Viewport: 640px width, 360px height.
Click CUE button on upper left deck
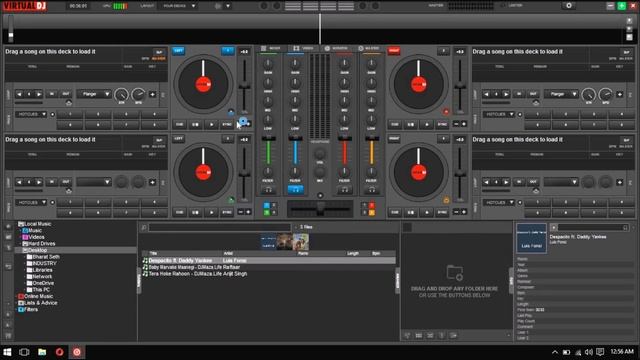point(179,124)
